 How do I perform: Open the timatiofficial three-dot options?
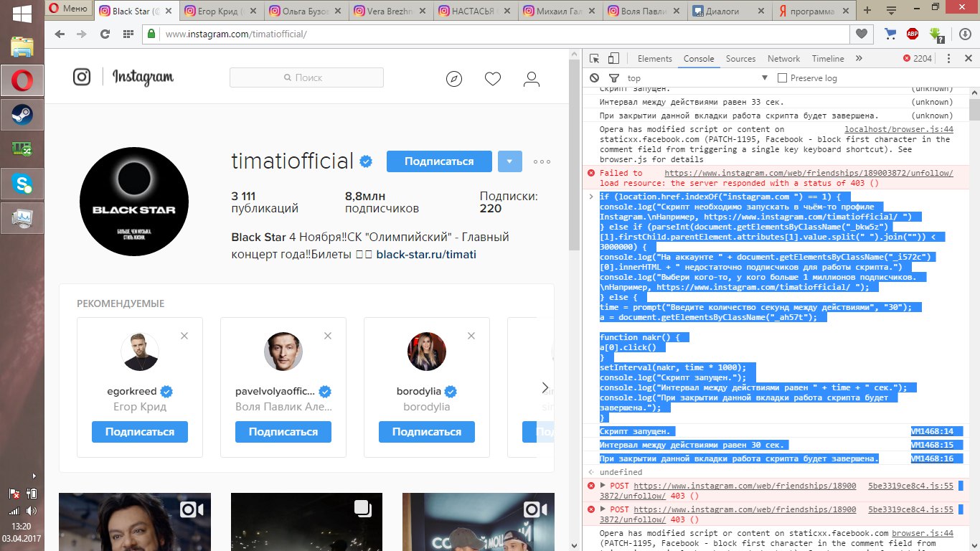[x=542, y=162]
